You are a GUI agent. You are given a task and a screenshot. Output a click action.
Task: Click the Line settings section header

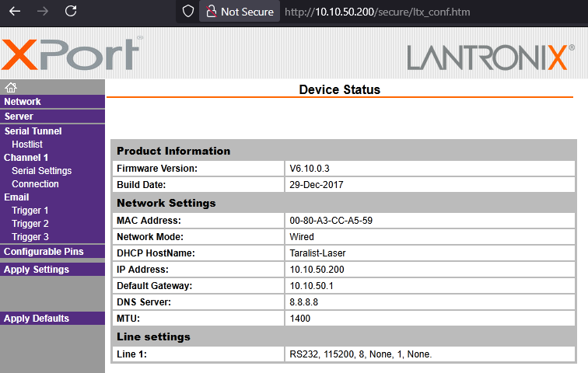coord(153,336)
